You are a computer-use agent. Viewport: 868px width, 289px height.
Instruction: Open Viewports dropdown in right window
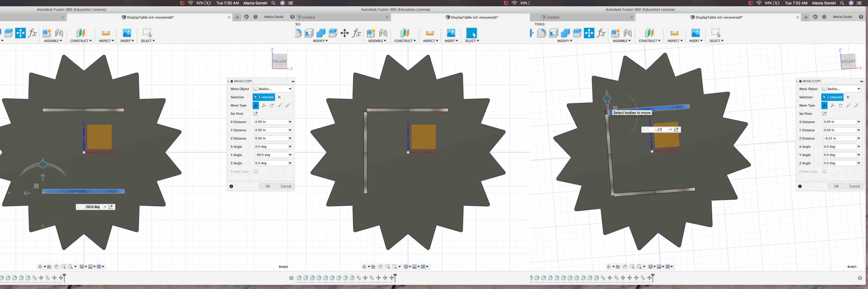669,266
